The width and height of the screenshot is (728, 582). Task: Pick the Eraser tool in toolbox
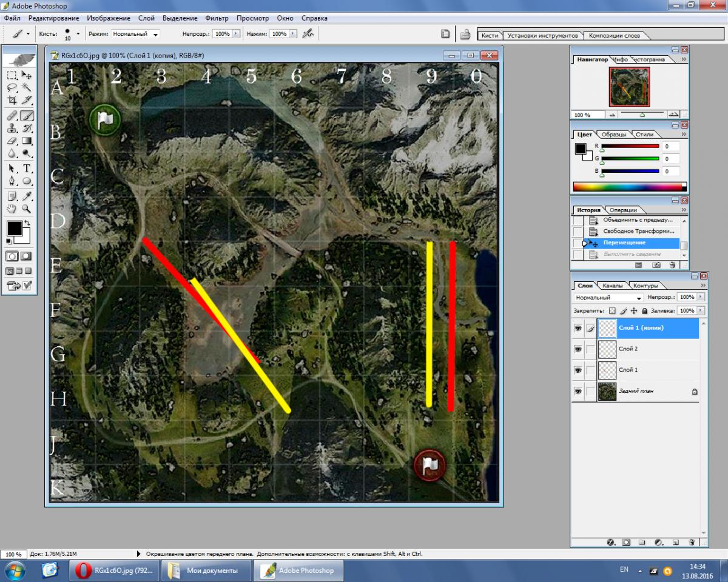click(12, 141)
